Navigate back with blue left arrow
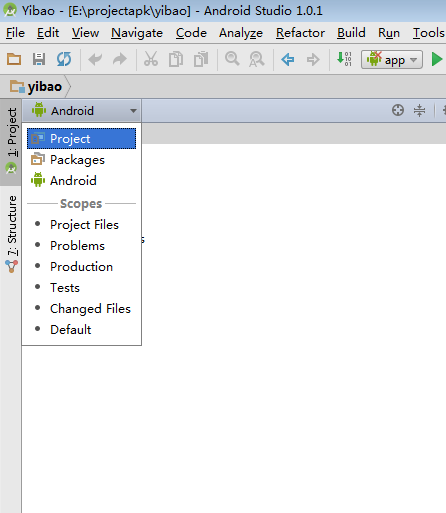The width and height of the screenshot is (446, 513). click(288, 60)
